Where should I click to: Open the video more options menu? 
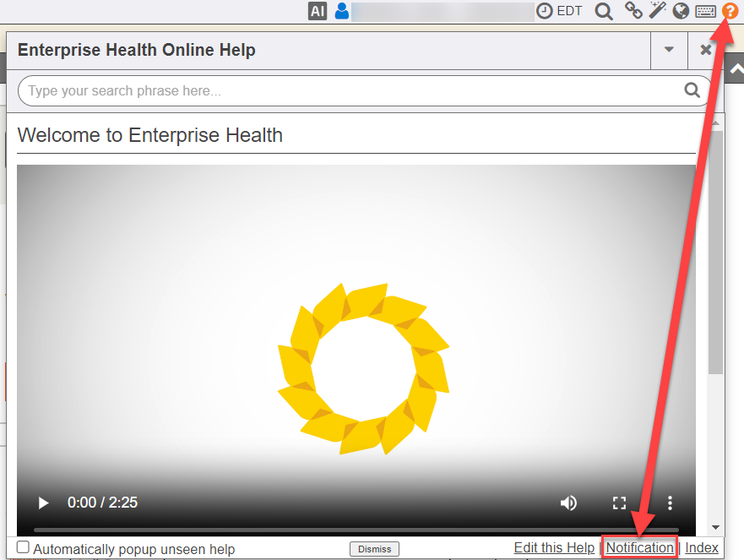670,503
